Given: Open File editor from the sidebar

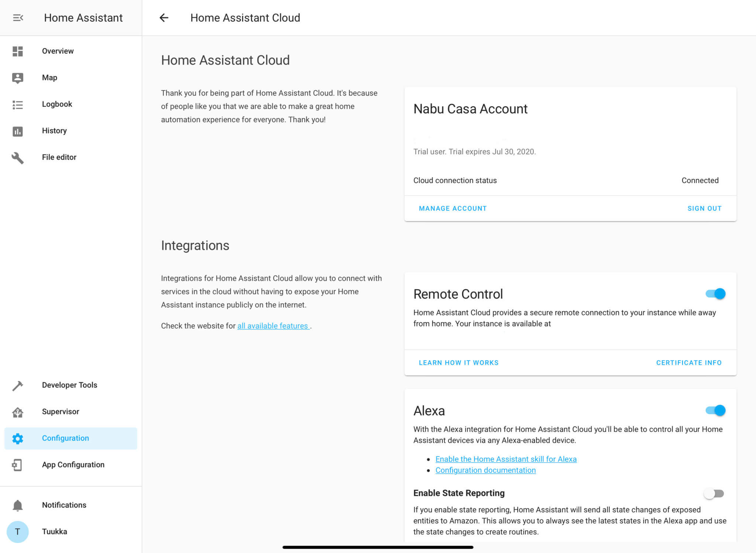Looking at the screenshot, I should click(x=71, y=158).
